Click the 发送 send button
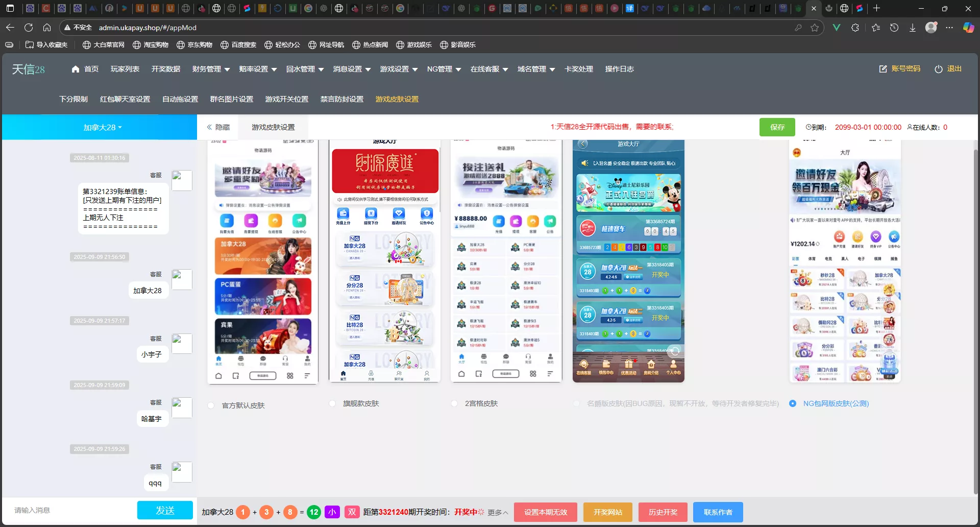Viewport: 980px width, 527px height. pyautogui.click(x=165, y=510)
